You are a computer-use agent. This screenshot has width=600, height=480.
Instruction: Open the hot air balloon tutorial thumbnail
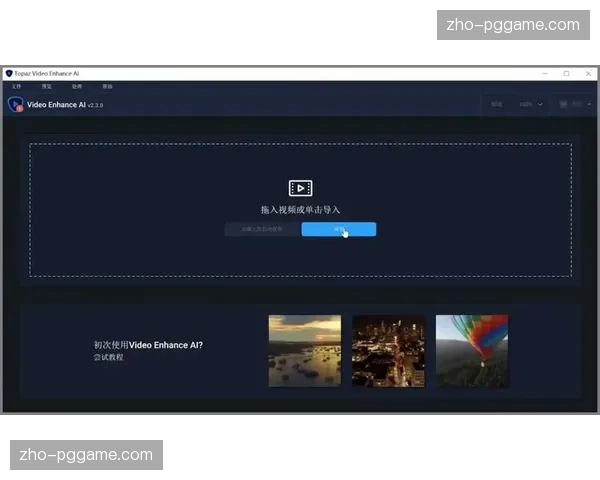coord(472,351)
